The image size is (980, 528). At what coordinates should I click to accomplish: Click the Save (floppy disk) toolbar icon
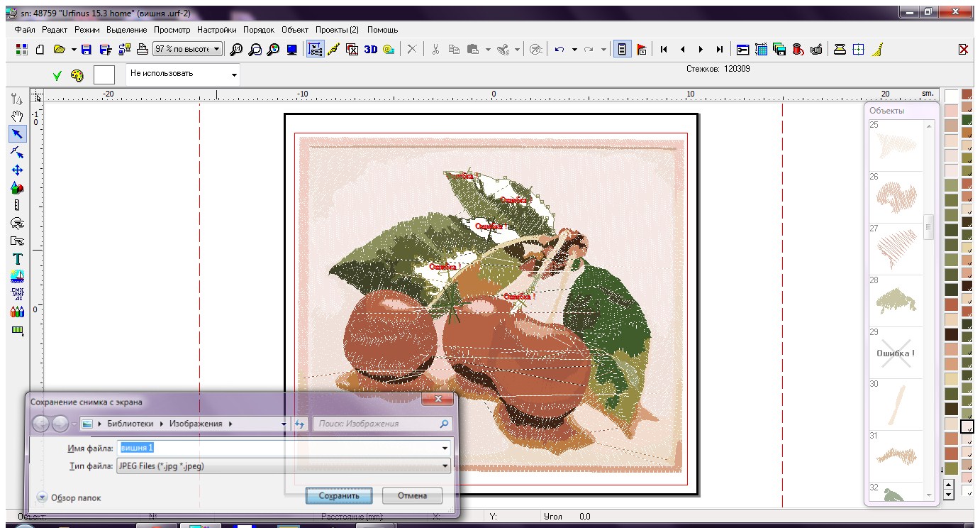point(87,50)
